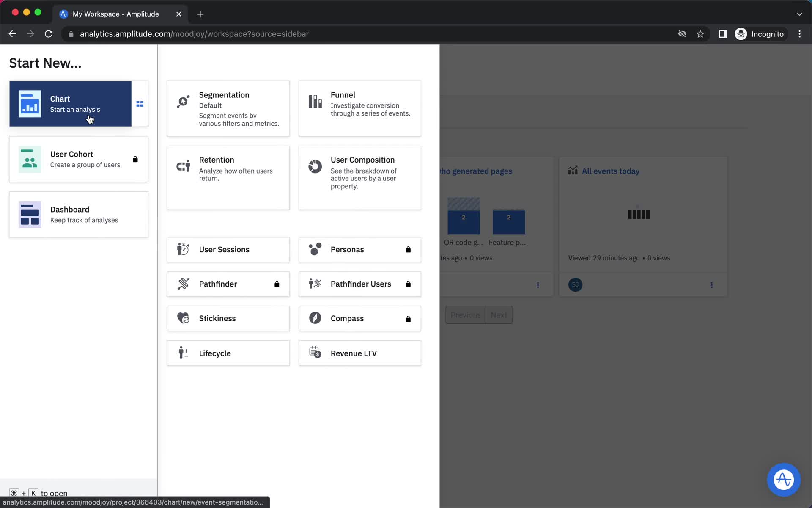812x508 pixels.
Task: Click the User Sessions menu item
Action: coord(228,249)
